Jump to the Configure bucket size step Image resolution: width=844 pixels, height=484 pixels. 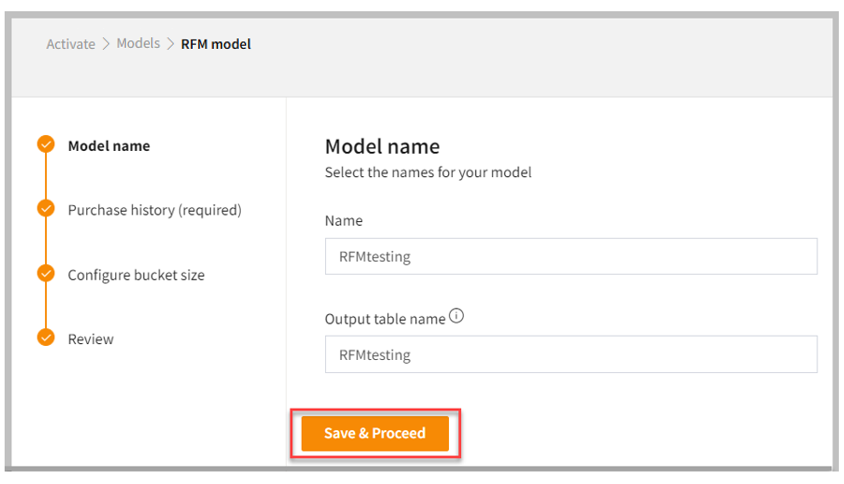(136, 275)
